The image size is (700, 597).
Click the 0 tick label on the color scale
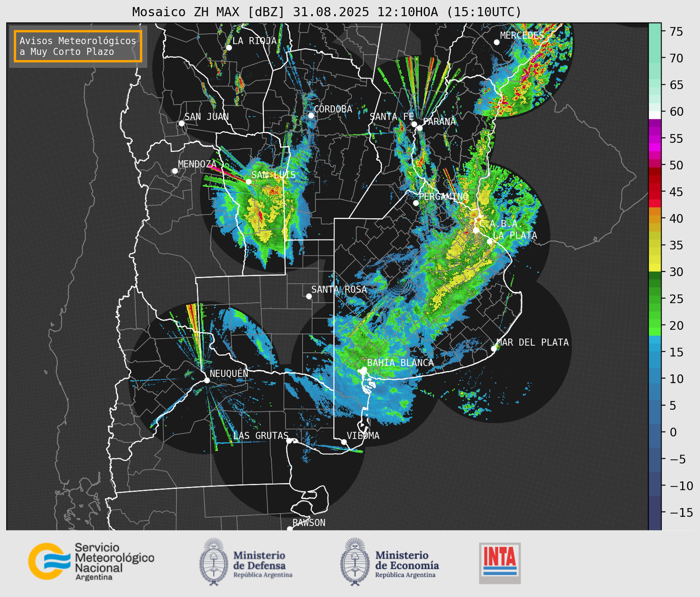[673, 432]
